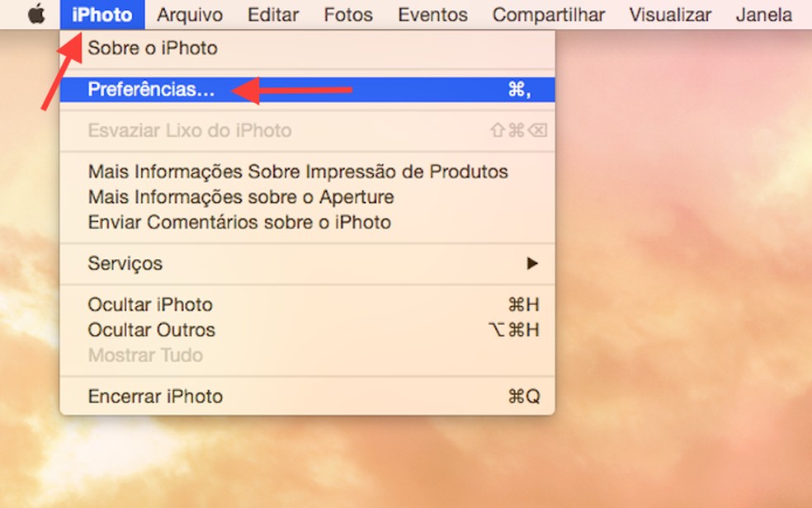Screen dimensions: 812x508
Task: Hide iPhoto using Ocultar iPhoto
Action: pyautogui.click(x=150, y=304)
